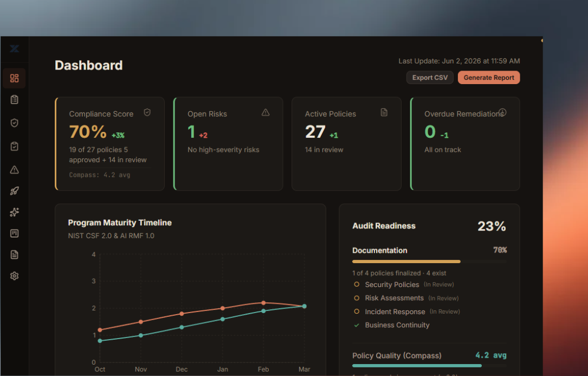Click the '14 in review' text on Active Policies
The height and width of the screenshot is (376, 588).
coord(324,150)
